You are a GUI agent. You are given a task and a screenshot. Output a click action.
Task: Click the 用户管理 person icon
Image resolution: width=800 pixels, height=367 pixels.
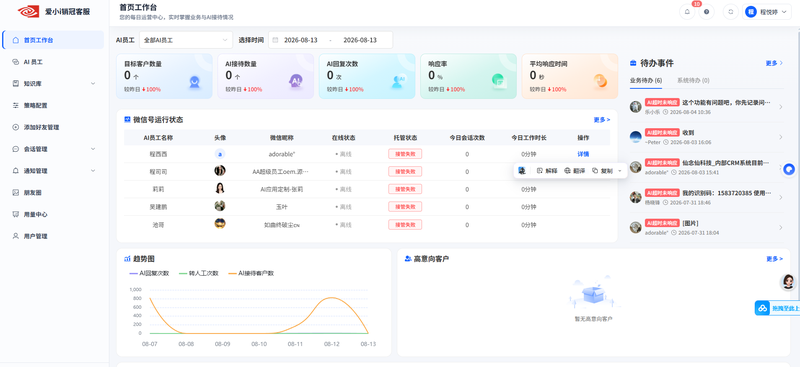click(x=15, y=236)
